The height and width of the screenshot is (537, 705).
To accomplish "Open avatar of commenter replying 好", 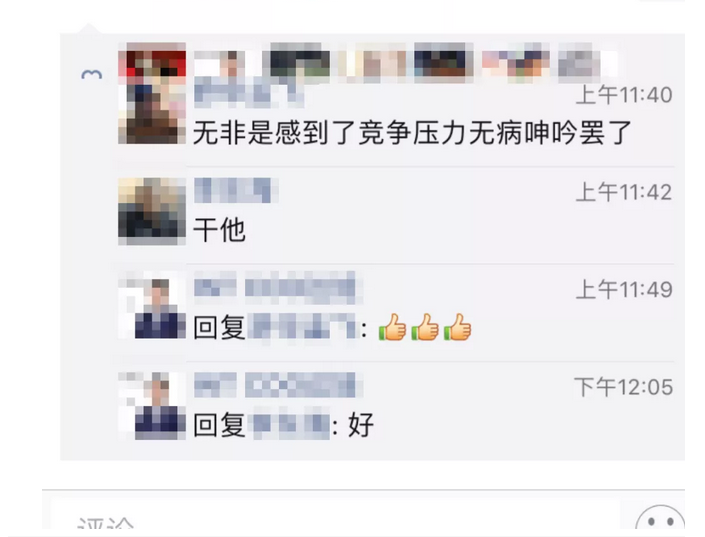I will (152, 406).
